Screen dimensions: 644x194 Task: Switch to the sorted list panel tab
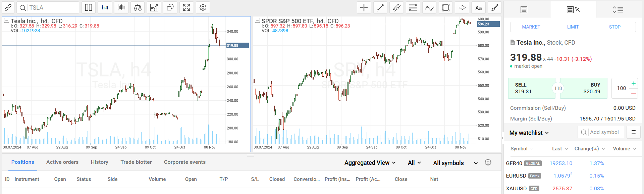point(618,10)
